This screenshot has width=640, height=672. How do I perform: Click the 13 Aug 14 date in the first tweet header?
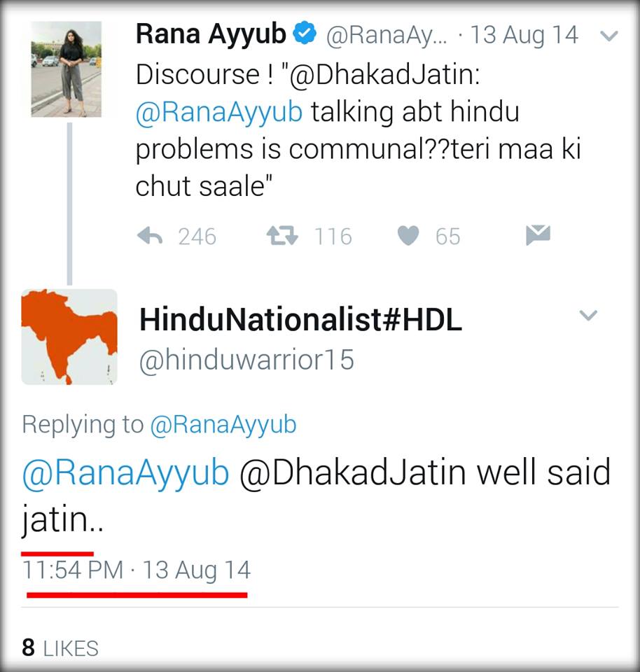click(524, 35)
